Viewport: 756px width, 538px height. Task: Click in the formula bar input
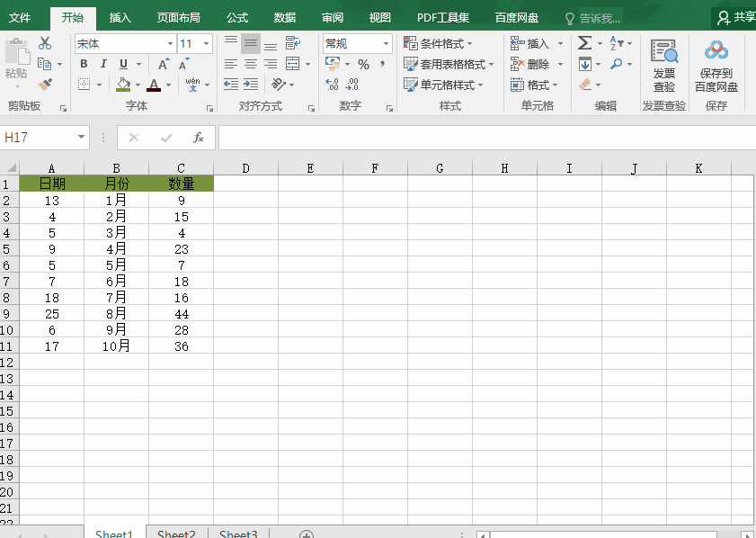(487, 138)
